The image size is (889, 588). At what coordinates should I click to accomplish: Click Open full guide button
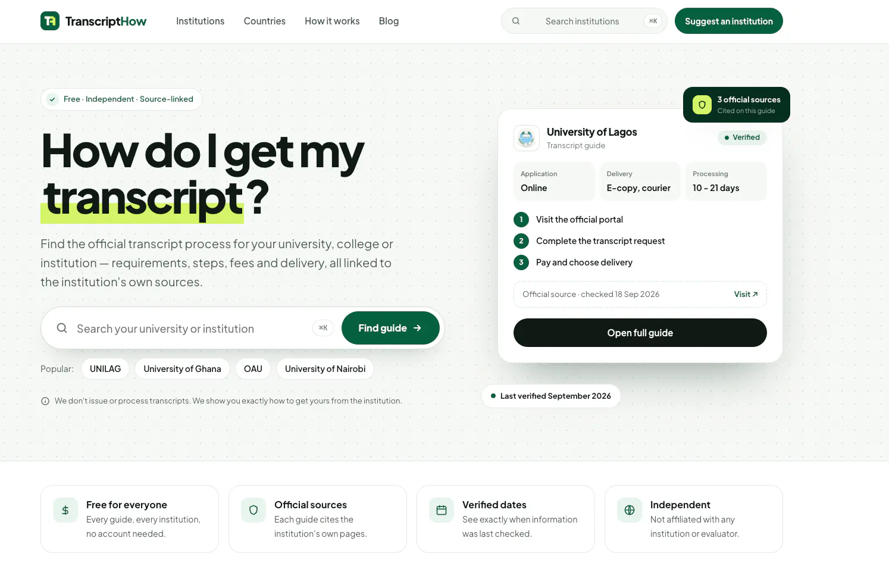tap(640, 333)
